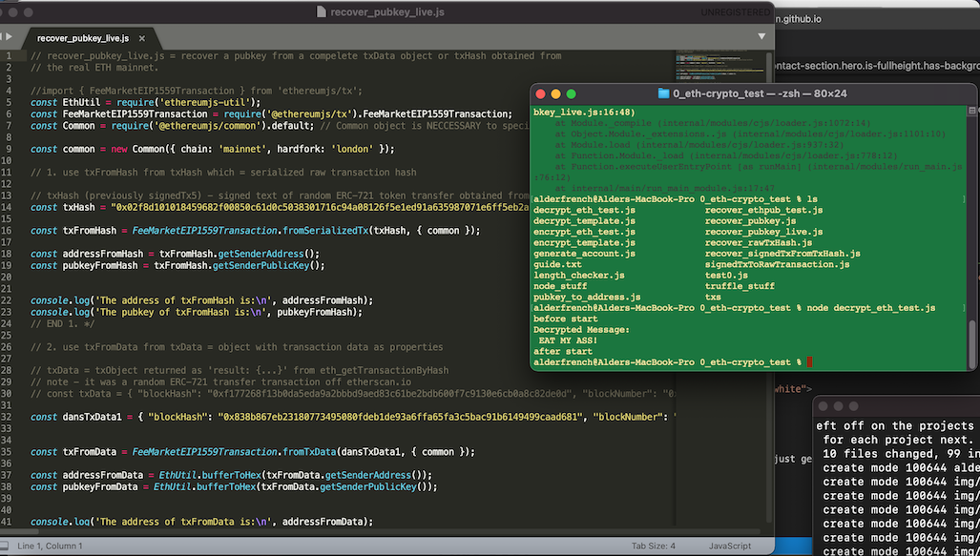The width and height of the screenshot is (980, 556).
Task: Minimize the 0_eth-crypto_test Terminal window
Action: [x=556, y=94]
